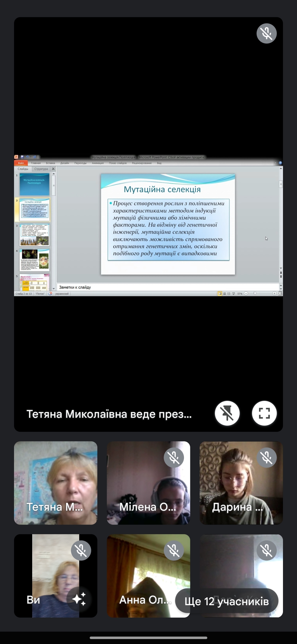This screenshot has height=644, width=297.
Task: Switch to Slide Sorter view icon
Action: pos(224,294)
